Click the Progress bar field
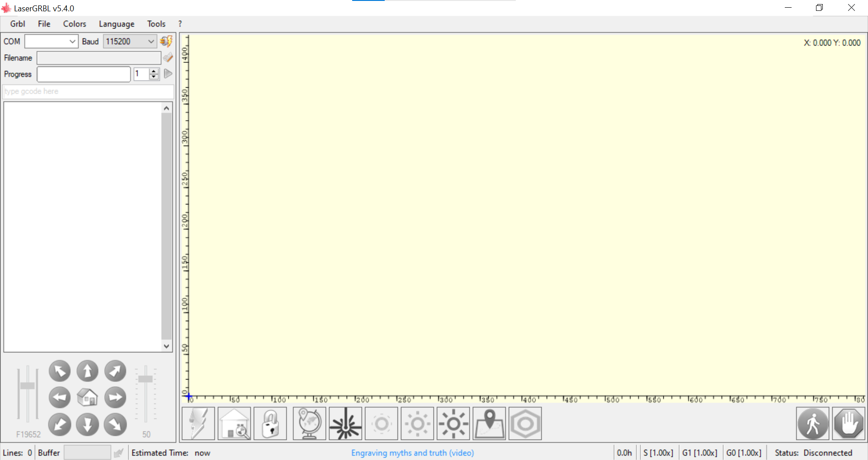Screen dimensions: 868x460 pyautogui.click(x=84, y=74)
